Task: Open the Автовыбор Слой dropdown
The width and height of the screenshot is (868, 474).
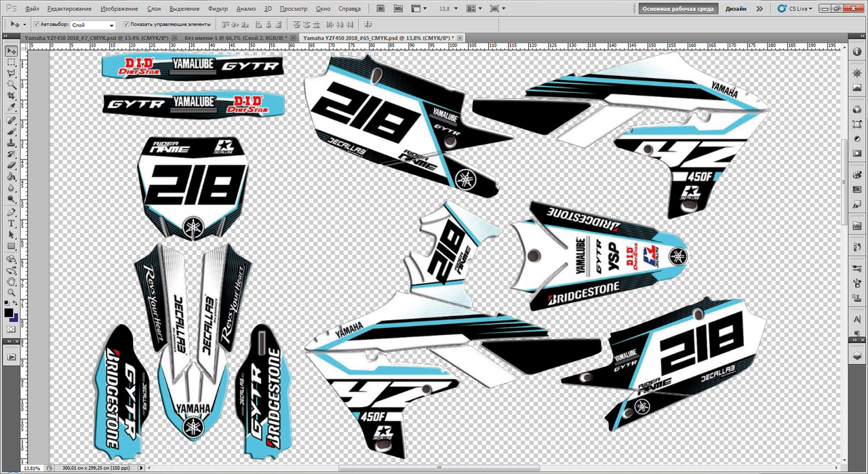Action: [x=93, y=24]
